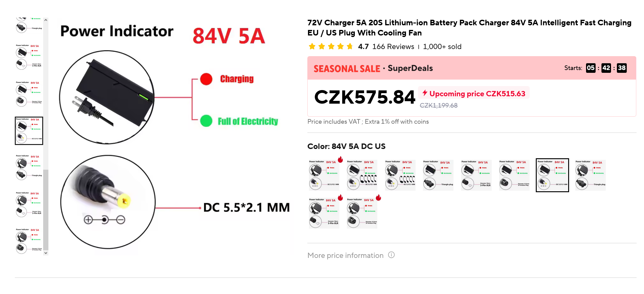Click the thumbnail strip scrollbar handle

point(46,210)
